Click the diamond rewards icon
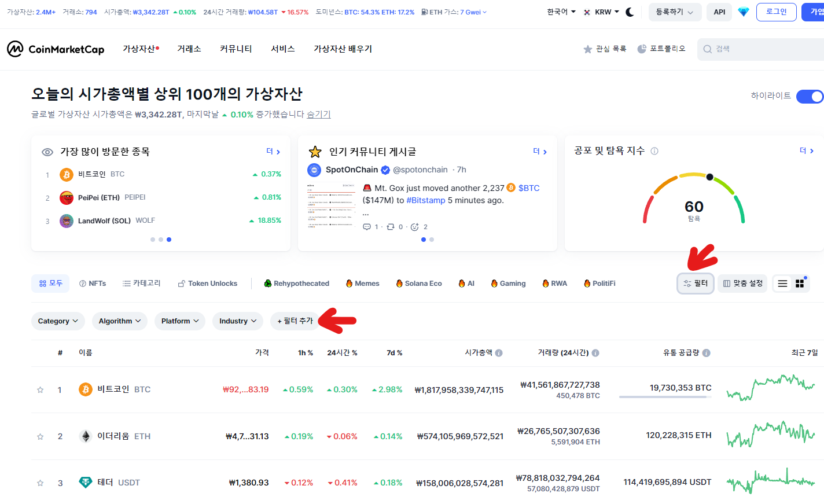This screenshot has width=824, height=504. click(x=744, y=12)
